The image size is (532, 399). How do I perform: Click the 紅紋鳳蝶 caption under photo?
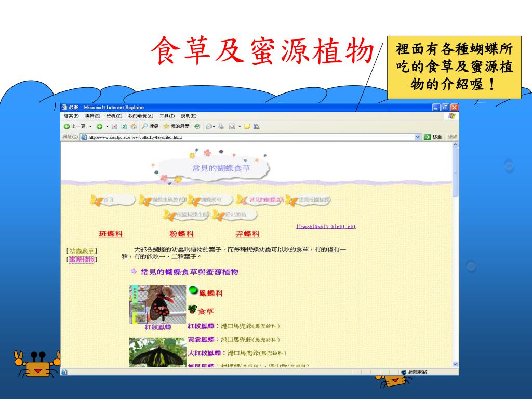158,327
